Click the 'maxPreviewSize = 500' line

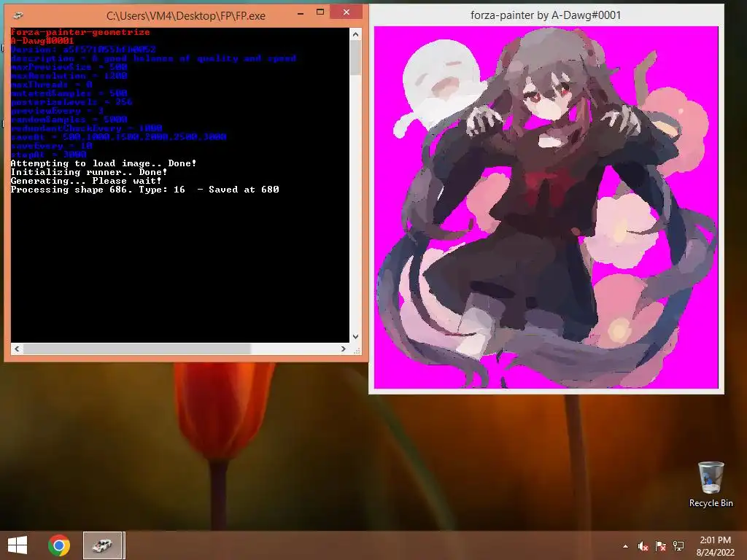69,67
